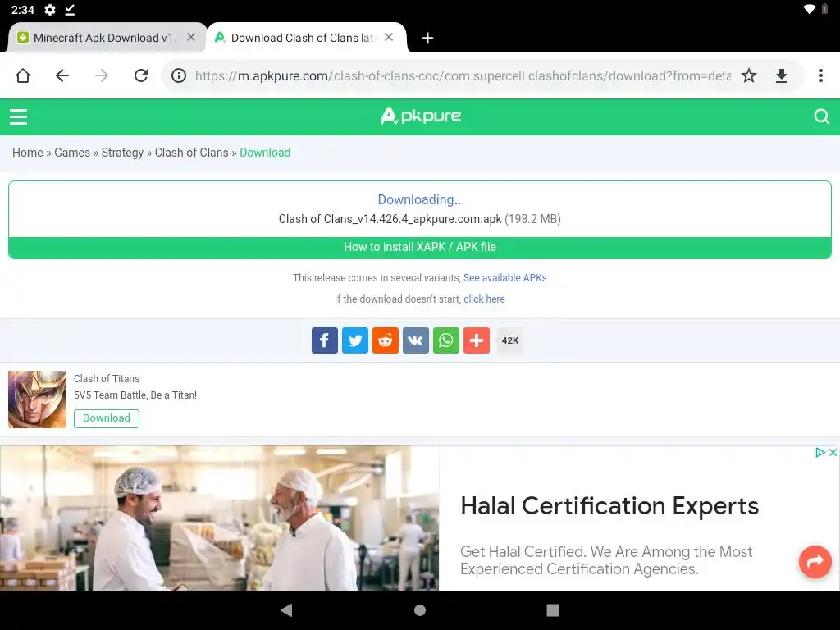Click the 'click here' download link
Viewport: 840px width, 630px height.
coord(484,299)
